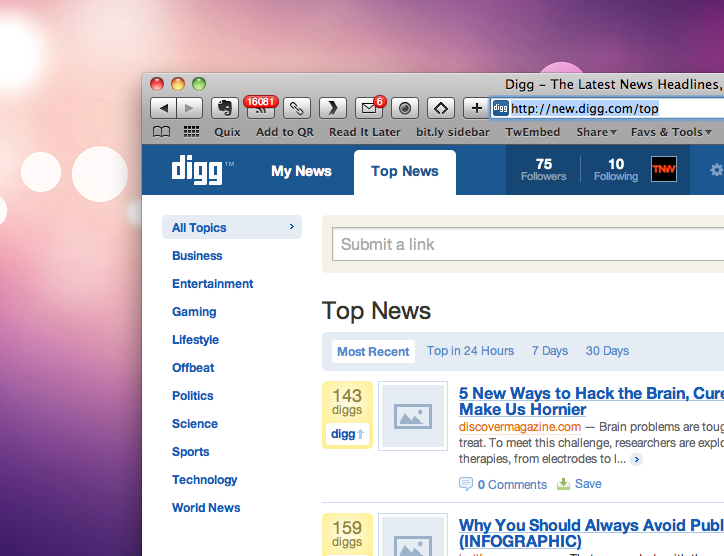Click the digg favicon in address bar

pyautogui.click(x=501, y=109)
